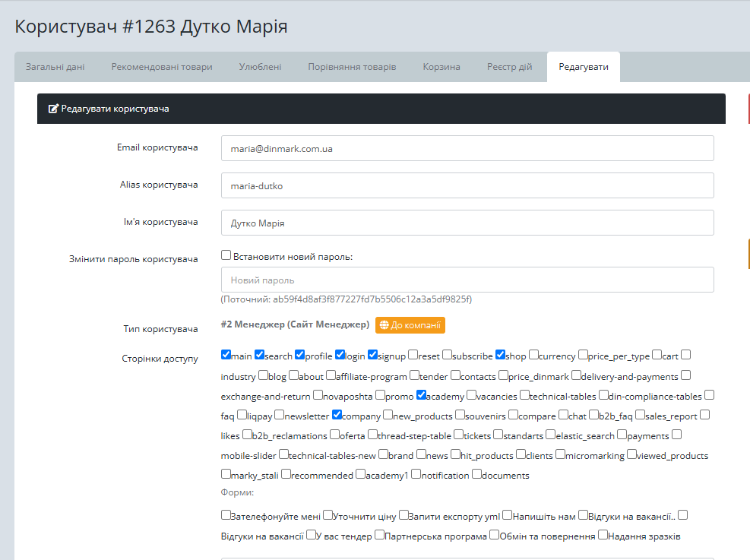Image resolution: width=750 pixels, height=560 pixels.
Task: Focus the Alias користувача field
Action: [467, 185]
